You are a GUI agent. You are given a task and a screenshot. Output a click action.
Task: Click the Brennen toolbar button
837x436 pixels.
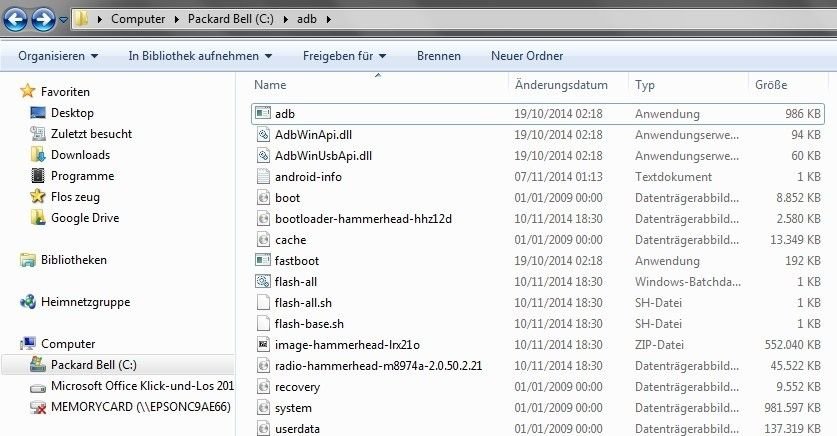point(439,56)
